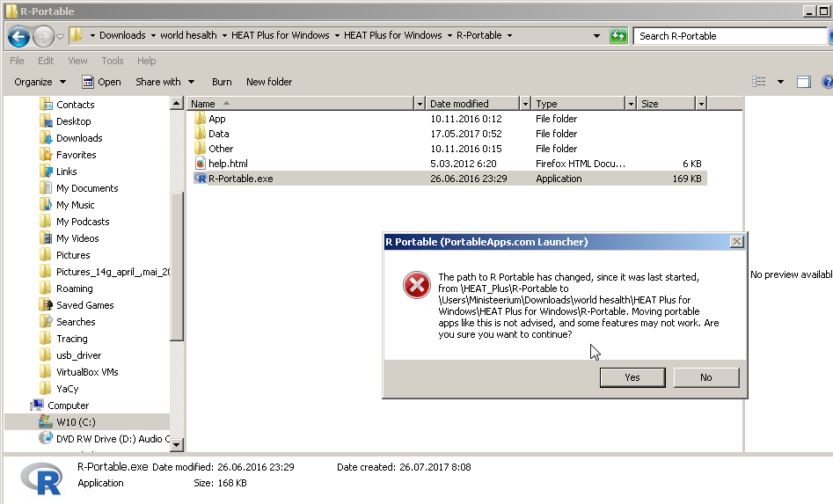Select VirtualBox VMs in navigation pane
Screen dimensions: 833x504
coord(87,372)
